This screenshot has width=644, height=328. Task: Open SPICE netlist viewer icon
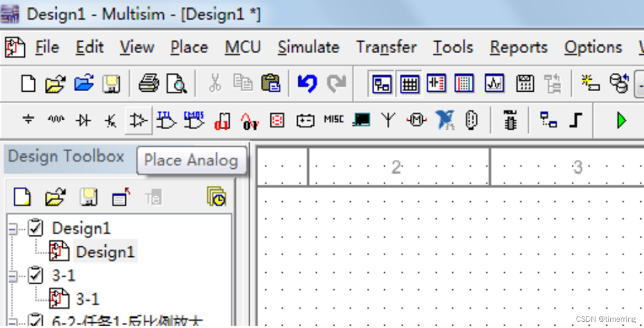pos(436,83)
